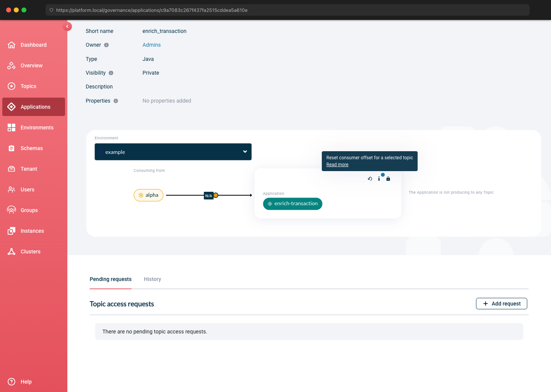551x392 pixels.
Task: Click the info icon beside Properties
Action: click(116, 101)
